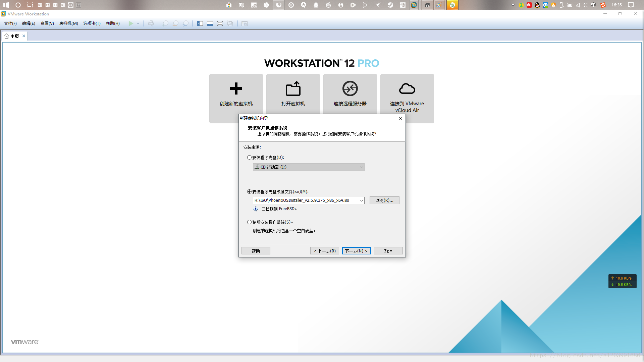Select the ISO image file radio option
The image size is (644, 362).
(x=249, y=192)
